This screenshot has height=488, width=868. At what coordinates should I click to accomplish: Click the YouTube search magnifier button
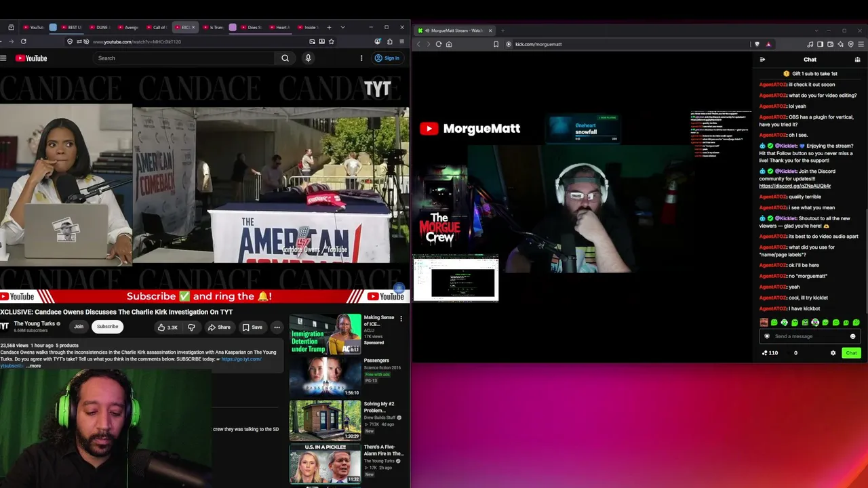click(285, 58)
